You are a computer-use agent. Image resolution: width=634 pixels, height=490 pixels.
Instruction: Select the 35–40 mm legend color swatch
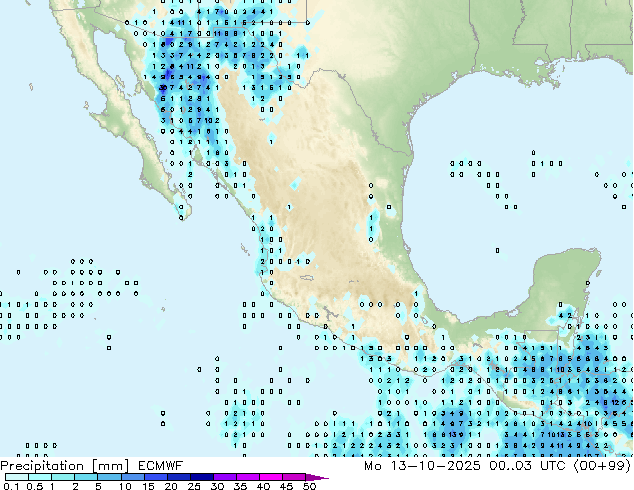(x=247, y=477)
